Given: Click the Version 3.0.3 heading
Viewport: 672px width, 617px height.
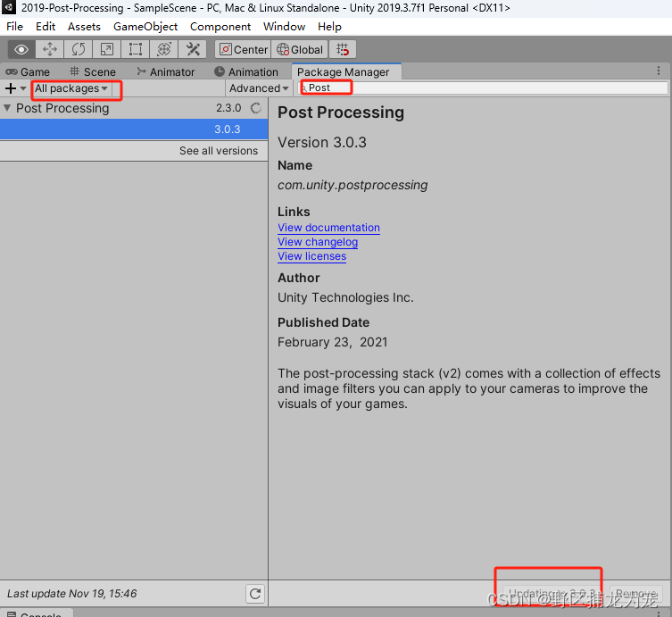Looking at the screenshot, I should [322, 142].
